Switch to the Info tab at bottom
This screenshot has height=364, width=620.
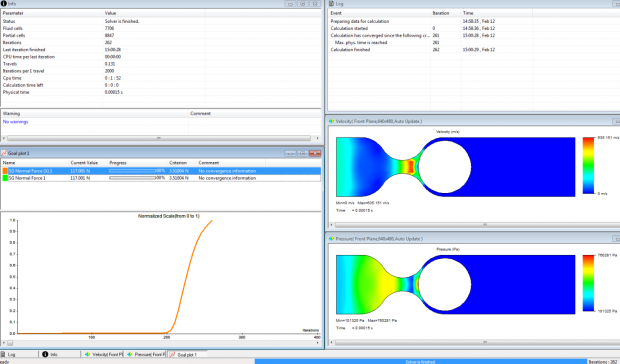click(x=59, y=354)
